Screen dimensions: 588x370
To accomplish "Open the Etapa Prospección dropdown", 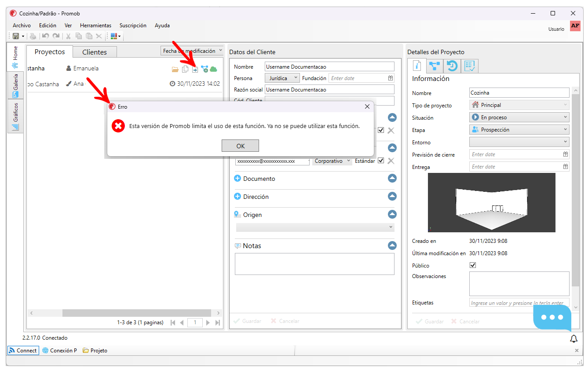I will (x=519, y=130).
